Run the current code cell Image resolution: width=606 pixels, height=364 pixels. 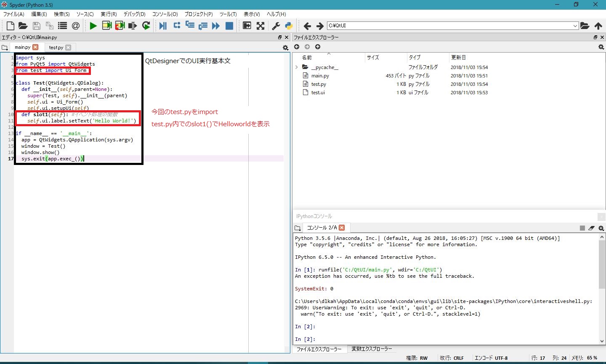107,26
